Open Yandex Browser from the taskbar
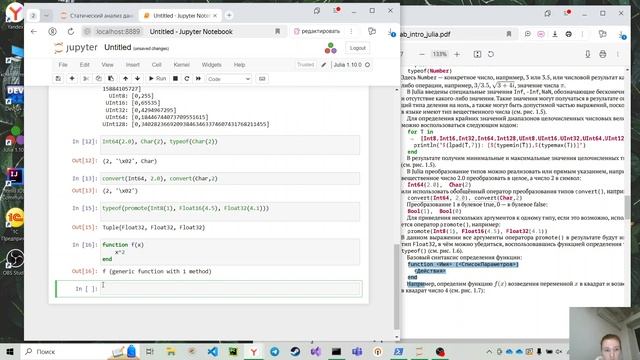This screenshot has width=640, height=360. [x=253, y=351]
